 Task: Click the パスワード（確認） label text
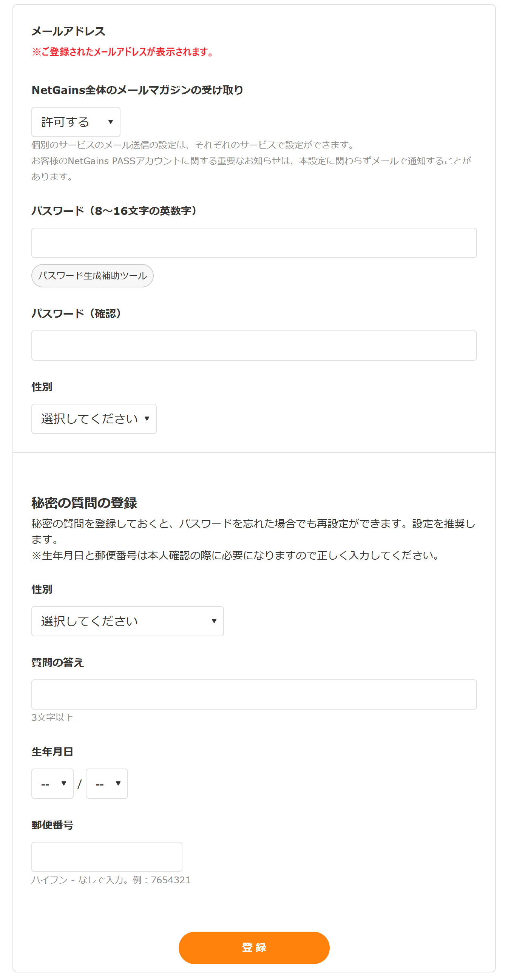(x=77, y=313)
